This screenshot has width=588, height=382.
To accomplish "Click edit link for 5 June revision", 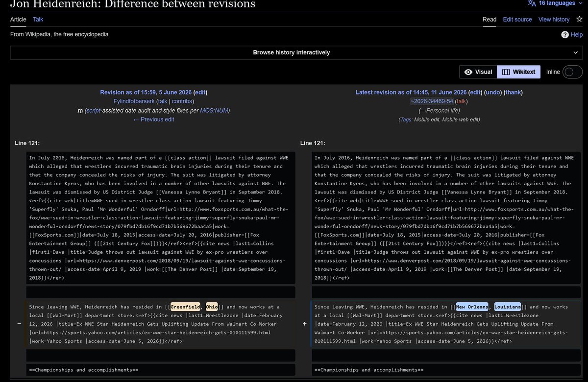I will point(200,93).
